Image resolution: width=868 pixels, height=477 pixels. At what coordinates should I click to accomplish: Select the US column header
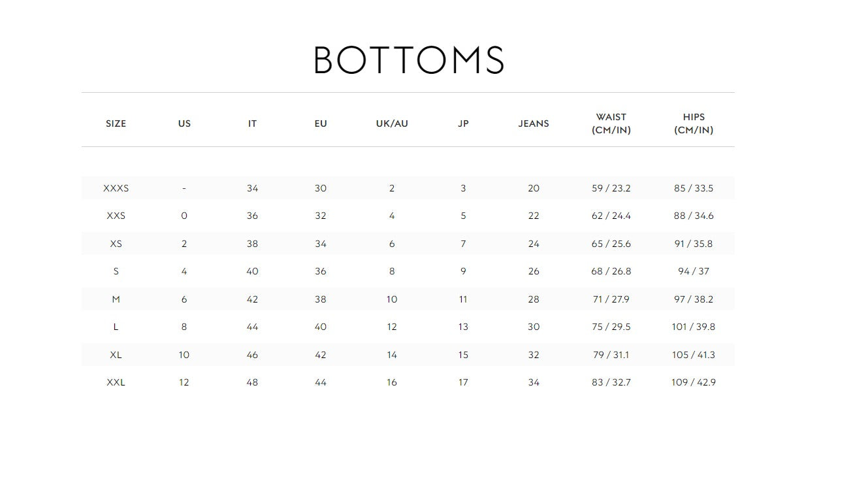184,123
